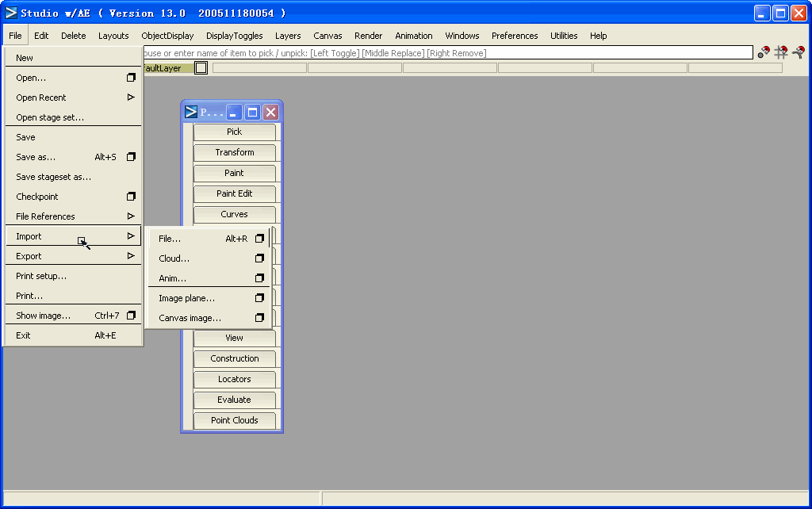Open the Windows menu

pyautogui.click(x=462, y=36)
